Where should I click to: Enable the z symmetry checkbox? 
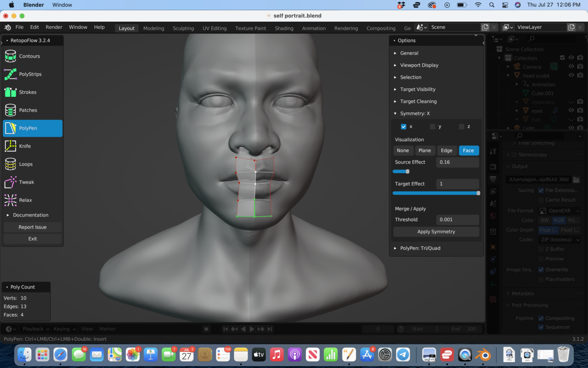pos(462,126)
